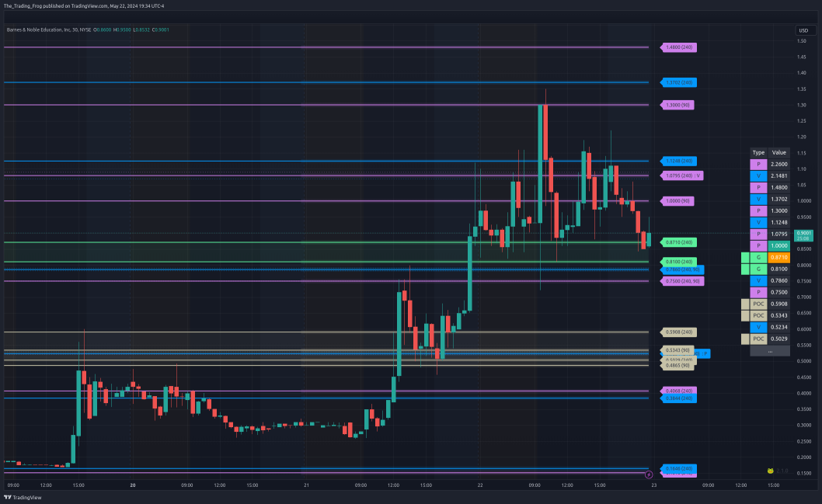Image resolution: width=822 pixels, height=504 pixels.
Task: Click the Type column header in the table
Action: click(758, 153)
